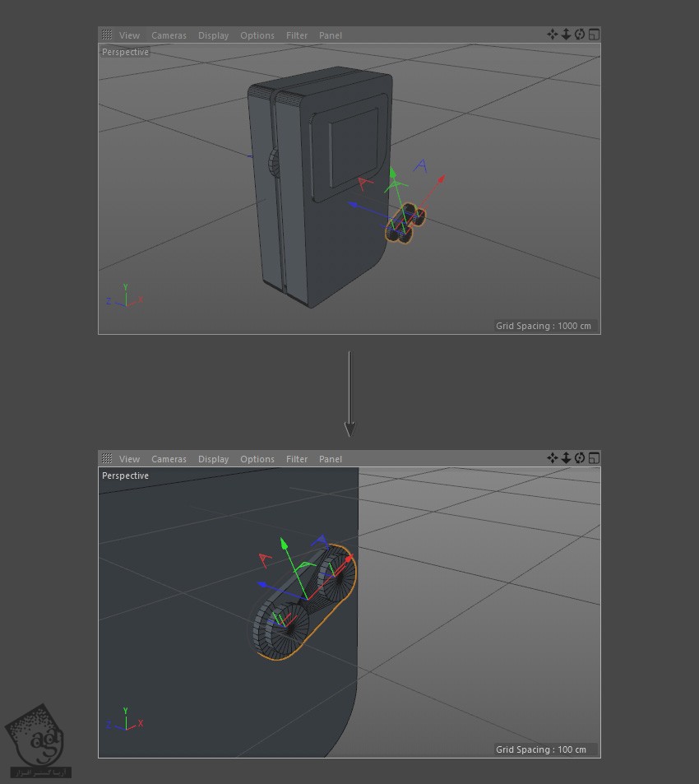Screen dimensions: 699x784
Task: Click the zoom camera icon in top viewport
Action: (x=566, y=35)
